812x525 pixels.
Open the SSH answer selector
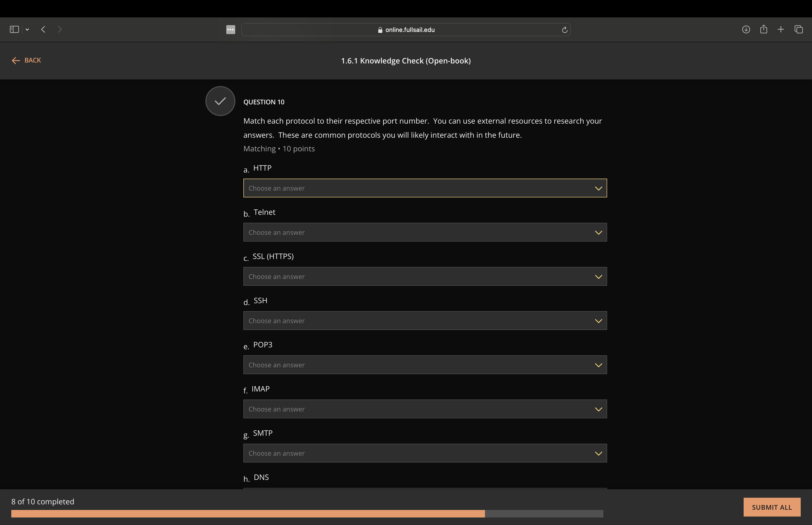pos(425,321)
